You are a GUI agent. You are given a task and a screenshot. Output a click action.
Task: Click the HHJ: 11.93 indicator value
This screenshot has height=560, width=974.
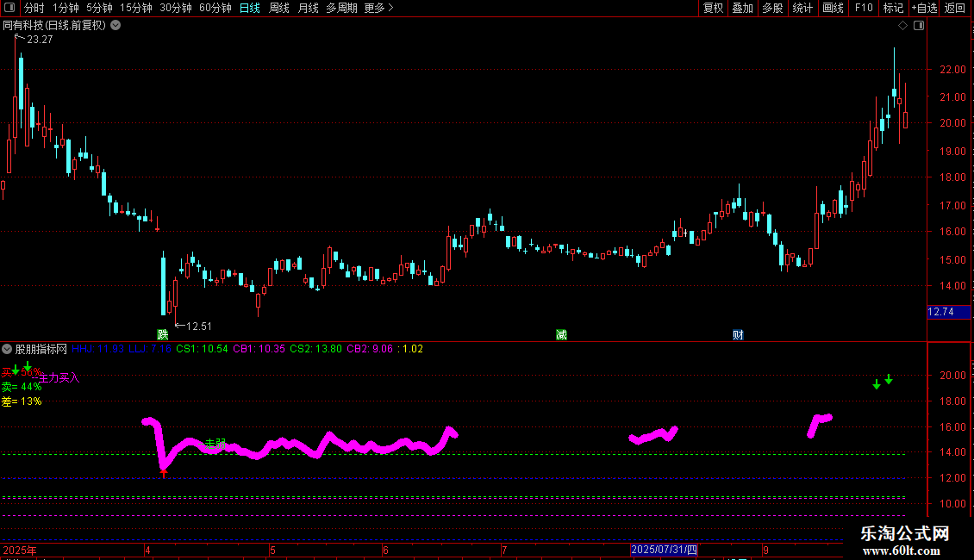point(97,349)
